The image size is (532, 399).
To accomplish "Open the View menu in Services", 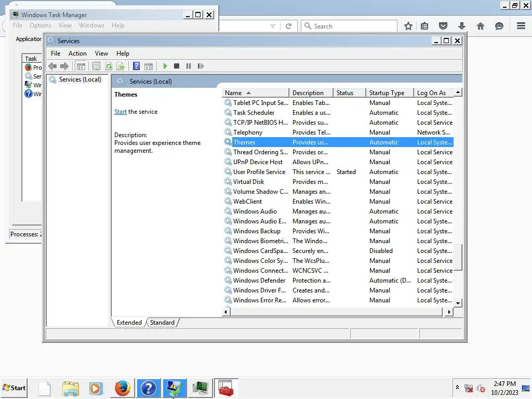I will point(101,54).
